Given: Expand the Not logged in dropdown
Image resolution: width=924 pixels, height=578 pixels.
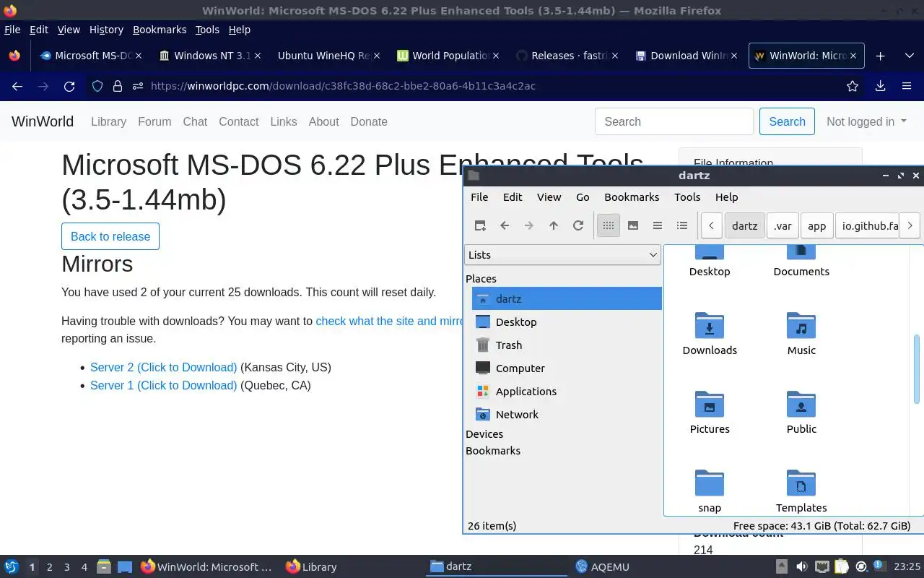Looking at the screenshot, I should click(x=866, y=121).
